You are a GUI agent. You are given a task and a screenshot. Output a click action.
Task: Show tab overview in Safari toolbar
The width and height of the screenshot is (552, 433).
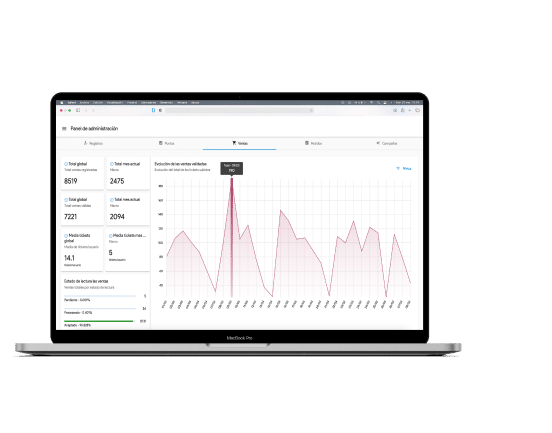tap(418, 110)
